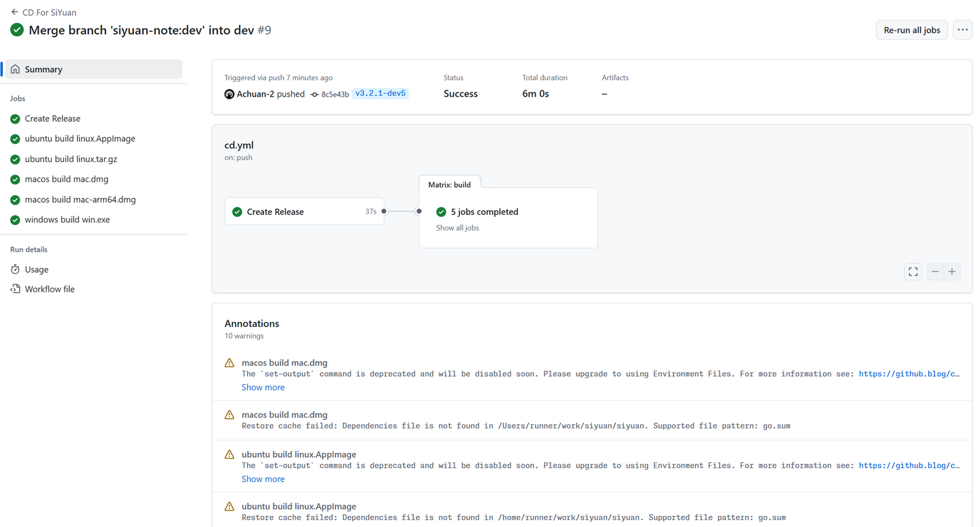Open windows build win.exe job
Viewport: 980px width, 527px height.
click(x=67, y=220)
